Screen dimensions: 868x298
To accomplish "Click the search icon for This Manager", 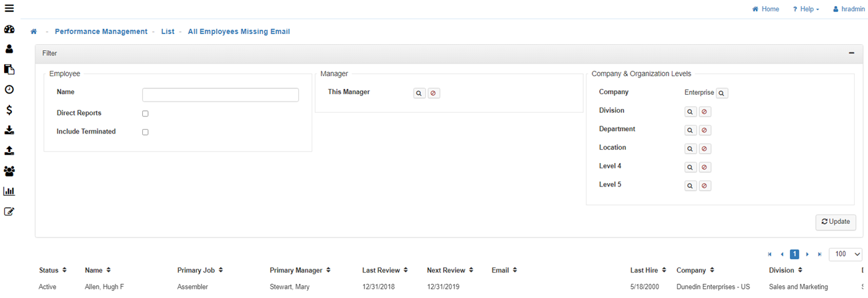I will pyautogui.click(x=419, y=94).
